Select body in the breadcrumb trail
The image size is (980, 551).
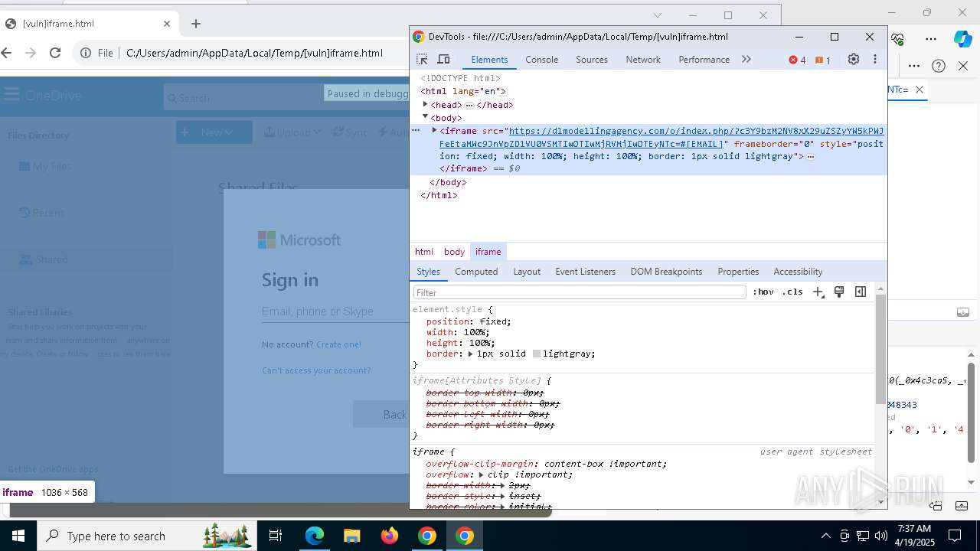[x=454, y=252]
